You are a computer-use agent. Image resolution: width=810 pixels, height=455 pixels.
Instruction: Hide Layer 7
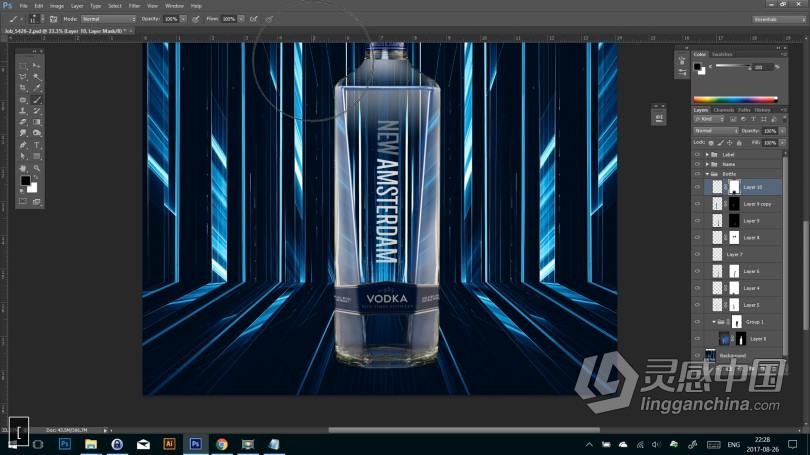pyautogui.click(x=697, y=255)
